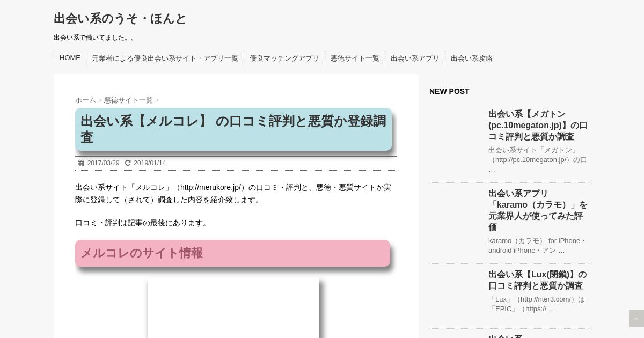644x338 pixels.
Task: Click the site title 出会い系のうそ・ほんと
Action: click(x=120, y=19)
